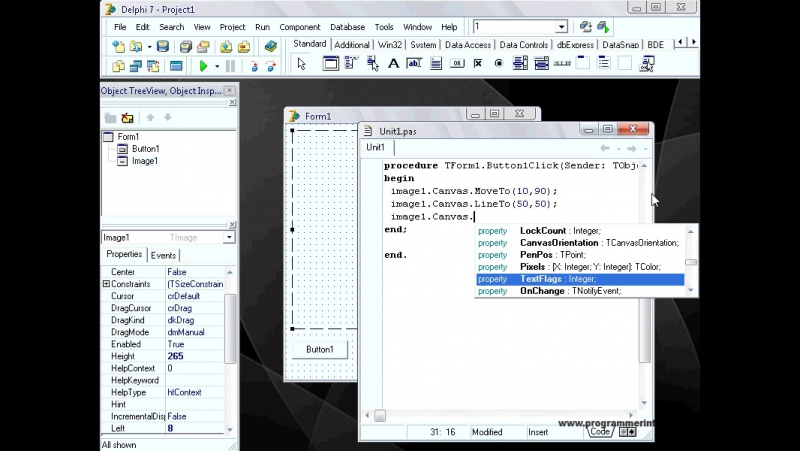Click the Open Project toolbar icon
800x451 pixels.
point(204,47)
